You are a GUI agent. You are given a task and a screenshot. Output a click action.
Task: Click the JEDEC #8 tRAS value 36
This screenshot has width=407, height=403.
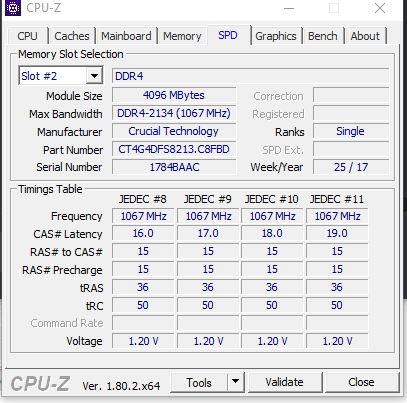[x=143, y=287]
